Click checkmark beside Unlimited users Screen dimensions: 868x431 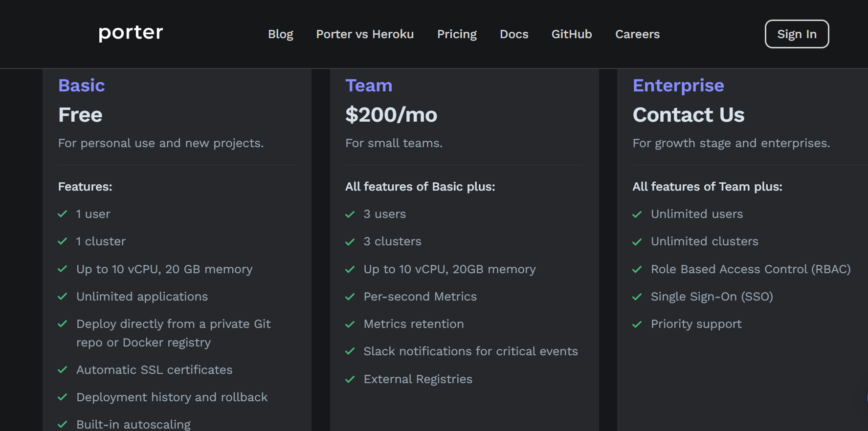coord(637,214)
